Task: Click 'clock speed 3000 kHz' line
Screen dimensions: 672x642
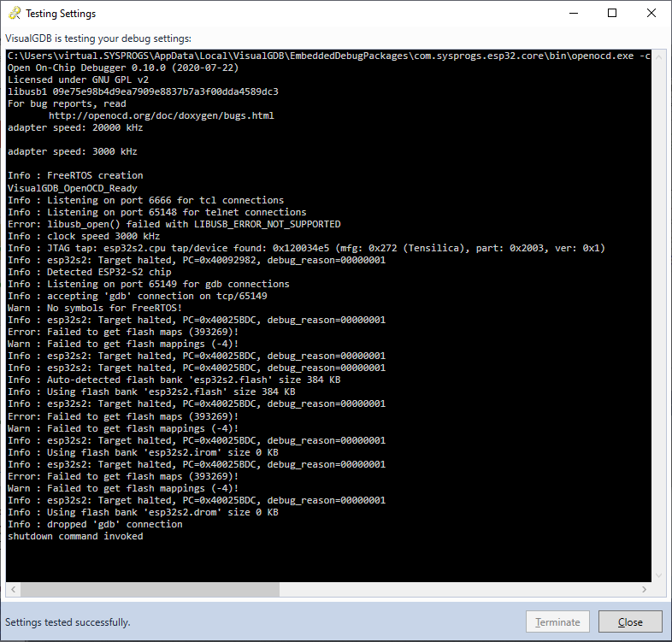Action: (x=84, y=236)
